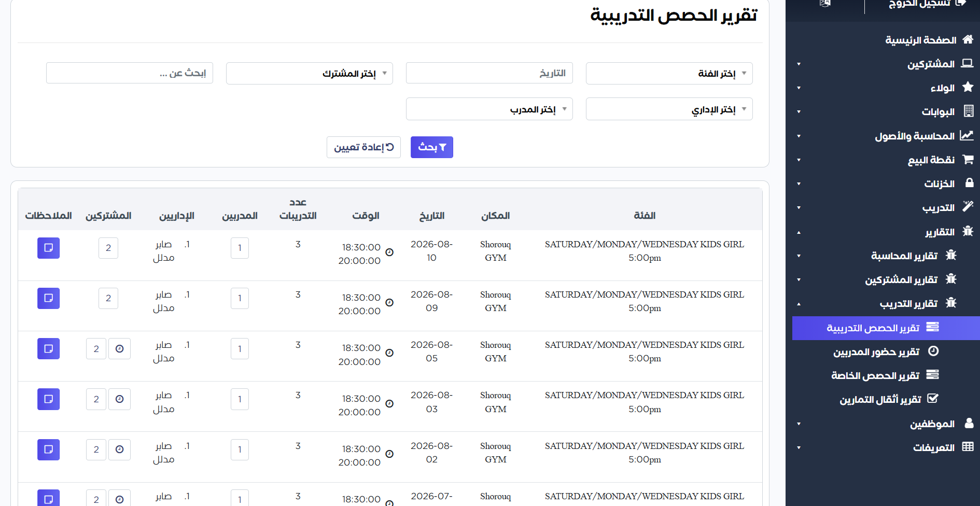Click the clock icon beside تقرير حضور المدربين
The width and height of the screenshot is (980, 506).
point(933,351)
